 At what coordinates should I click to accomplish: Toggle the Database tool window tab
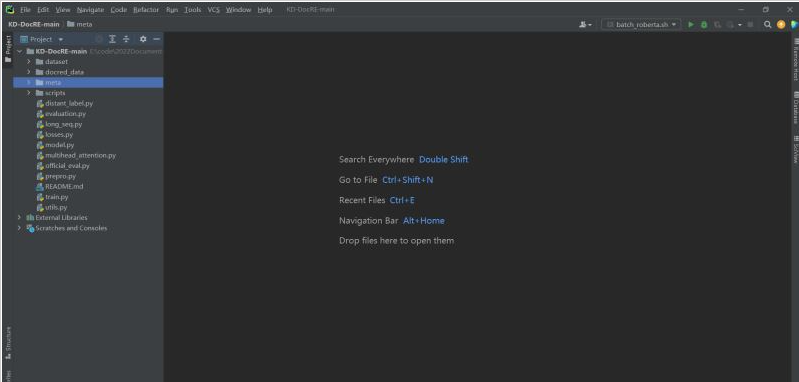(x=795, y=107)
